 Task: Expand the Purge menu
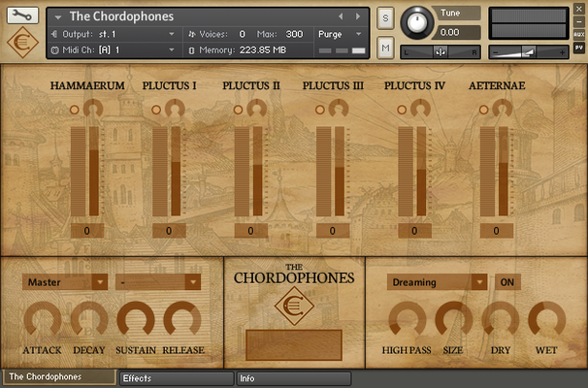(x=340, y=34)
